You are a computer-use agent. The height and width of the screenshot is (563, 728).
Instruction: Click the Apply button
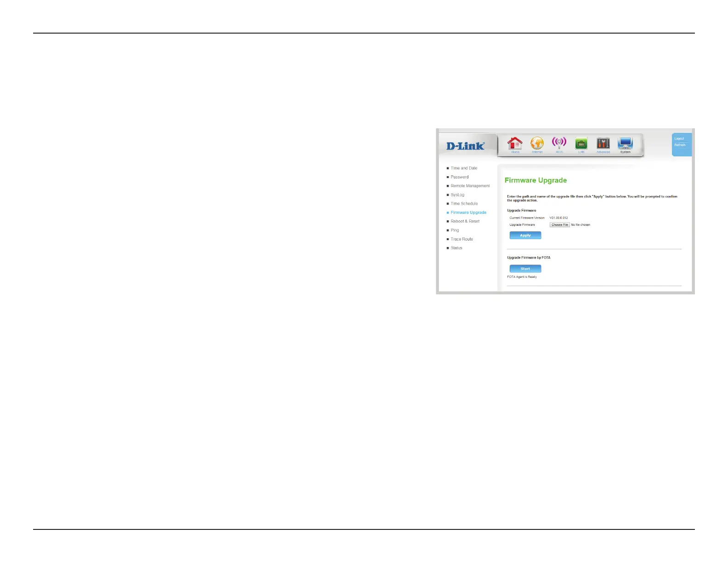tap(525, 235)
